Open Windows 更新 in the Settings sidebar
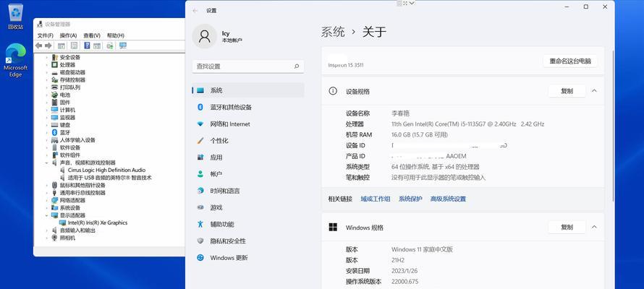644x289 pixels. click(x=248, y=258)
